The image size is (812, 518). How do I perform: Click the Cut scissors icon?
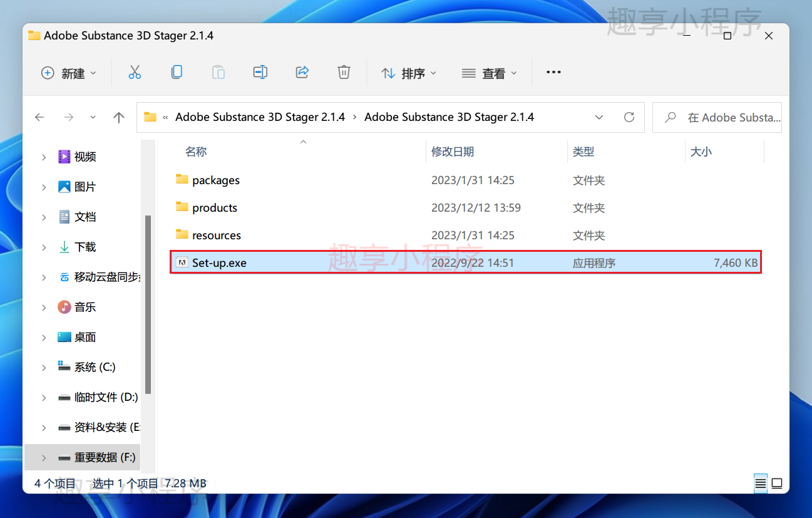coord(135,73)
